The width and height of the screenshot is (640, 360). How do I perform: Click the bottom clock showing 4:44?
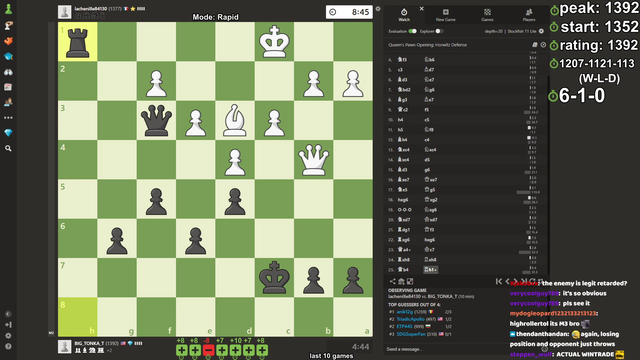[x=350, y=347]
